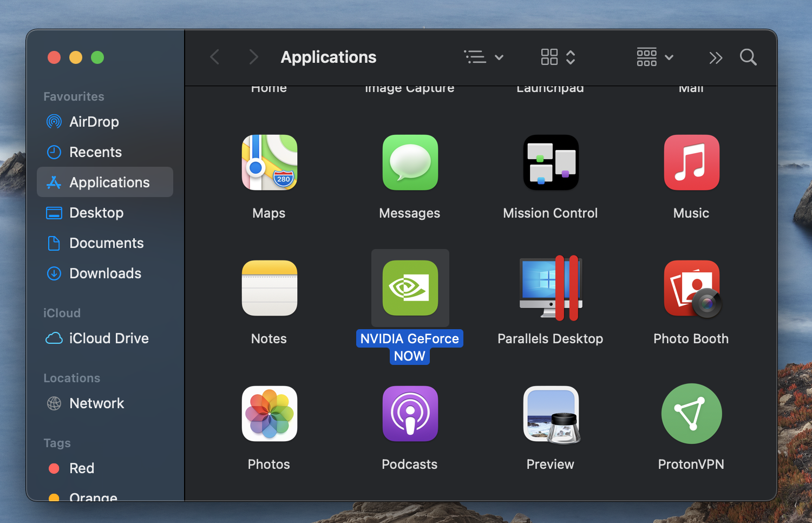Screen dimensions: 812x523
Task: Click the iCloud section header
Action: click(62, 313)
